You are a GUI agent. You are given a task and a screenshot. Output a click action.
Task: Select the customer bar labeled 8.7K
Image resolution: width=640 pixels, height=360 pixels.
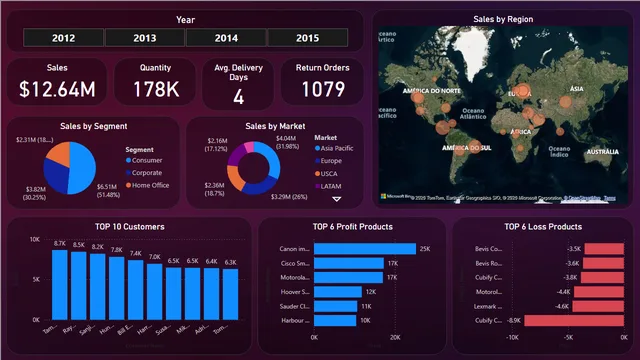(x=60, y=285)
